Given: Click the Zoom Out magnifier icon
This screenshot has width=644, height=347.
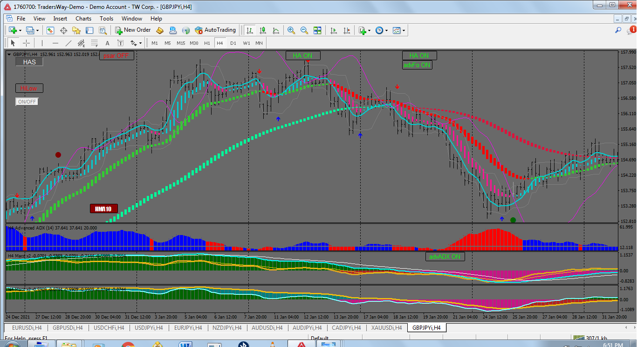Looking at the screenshot, I should tap(304, 30).
